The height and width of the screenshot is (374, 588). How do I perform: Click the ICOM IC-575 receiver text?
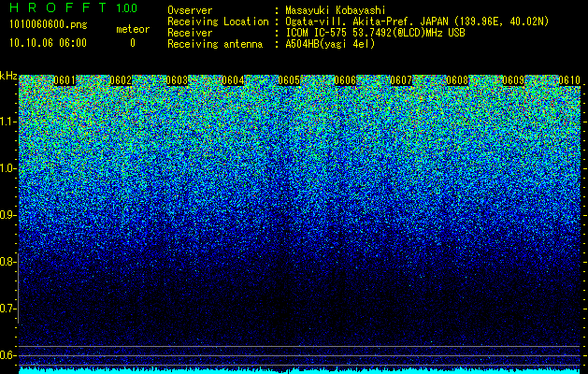[x=375, y=33]
